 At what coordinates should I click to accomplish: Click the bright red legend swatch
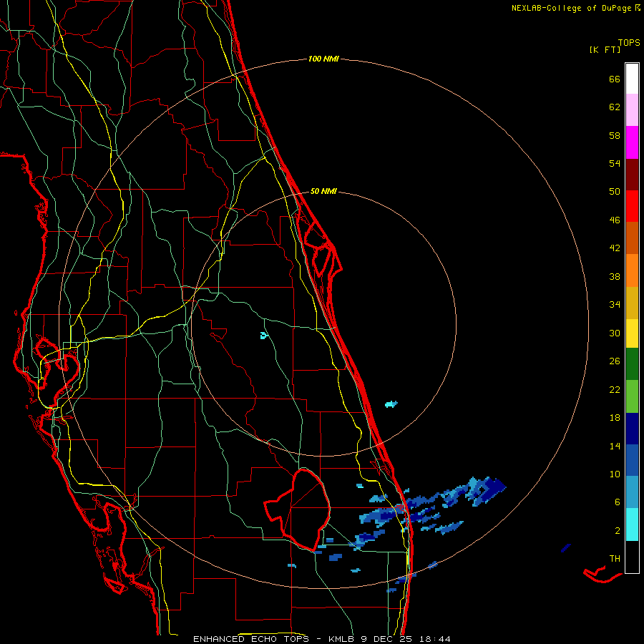632,206
